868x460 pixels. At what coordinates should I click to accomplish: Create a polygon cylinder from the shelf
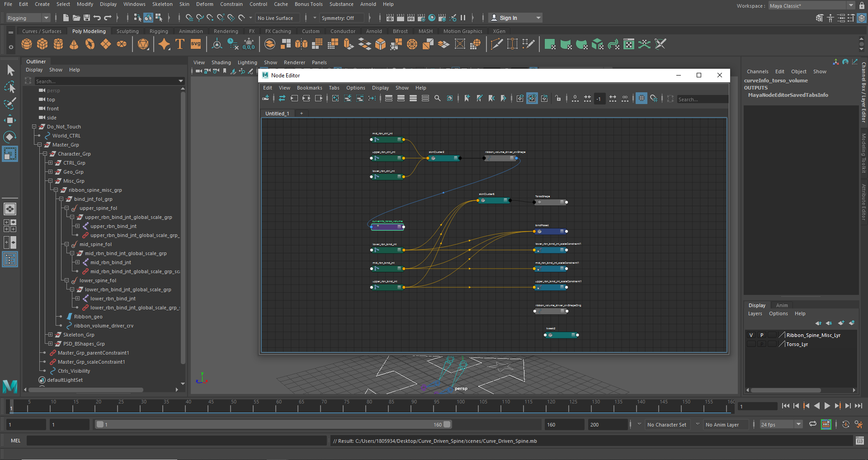(x=58, y=44)
